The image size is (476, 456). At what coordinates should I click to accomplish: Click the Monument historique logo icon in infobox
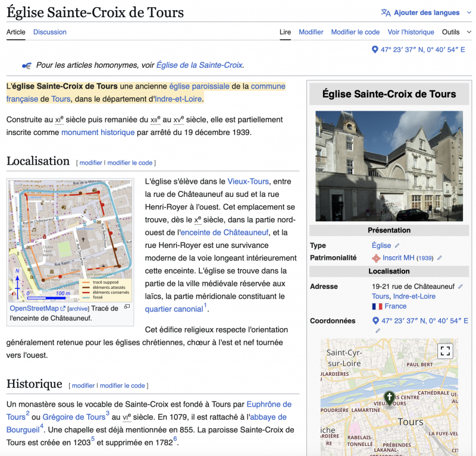(x=376, y=258)
